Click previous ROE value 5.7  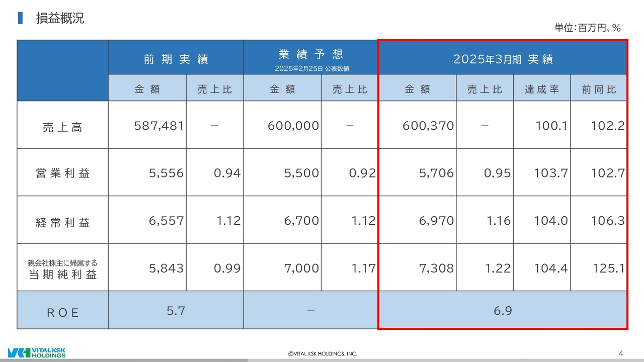click(176, 311)
